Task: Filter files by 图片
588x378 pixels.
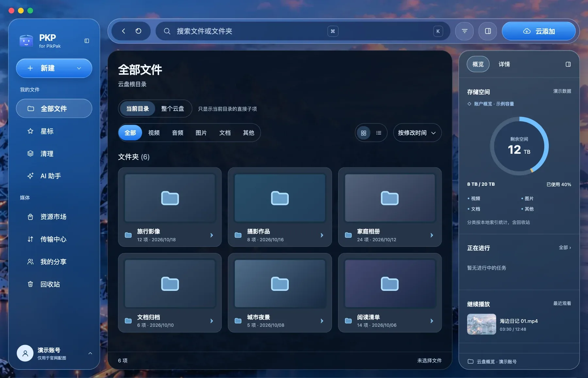Action: [x=201, y=133]
